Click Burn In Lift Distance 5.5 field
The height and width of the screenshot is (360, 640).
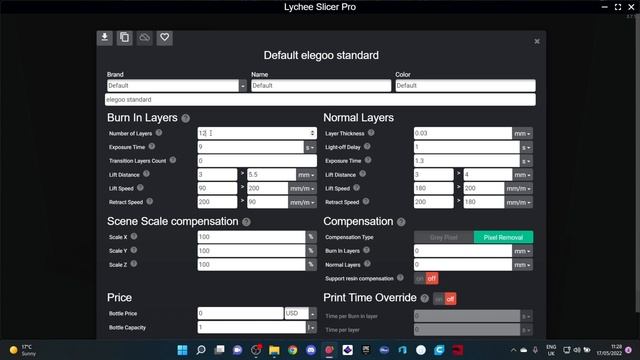(271, 175)
